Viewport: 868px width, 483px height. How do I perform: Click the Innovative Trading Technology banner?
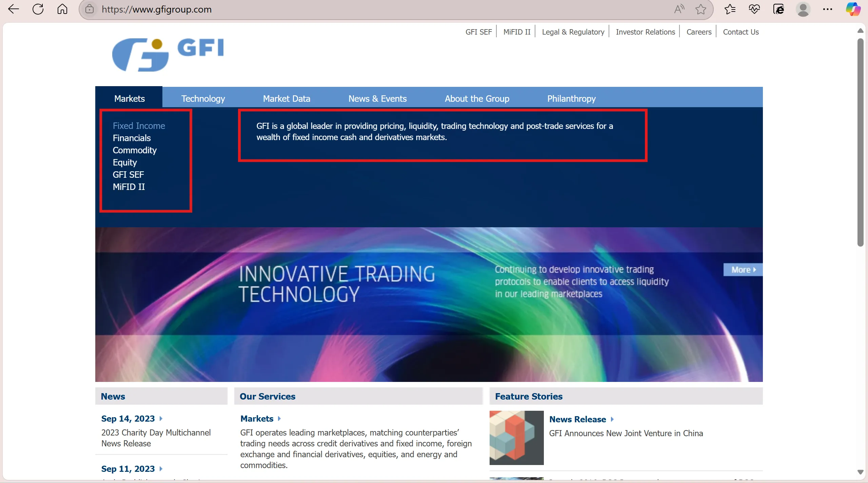pyautogui.click(x=429, y=305)
